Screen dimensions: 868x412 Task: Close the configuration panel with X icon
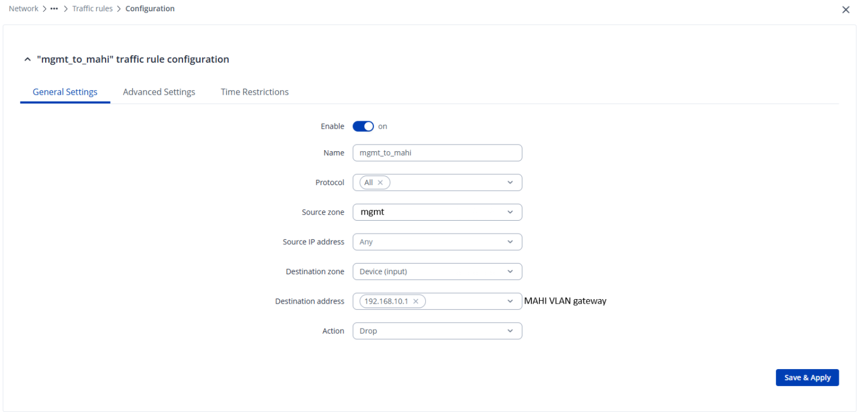[x=845, y=10]
